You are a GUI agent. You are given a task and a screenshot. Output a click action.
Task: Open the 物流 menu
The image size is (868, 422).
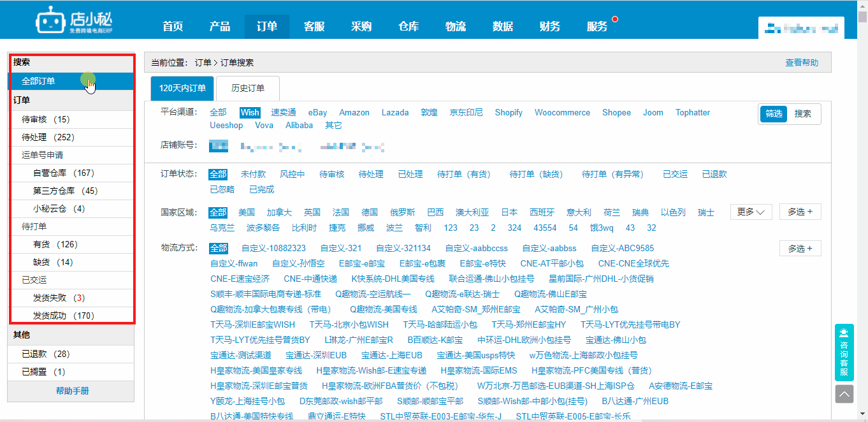[456, 26]
